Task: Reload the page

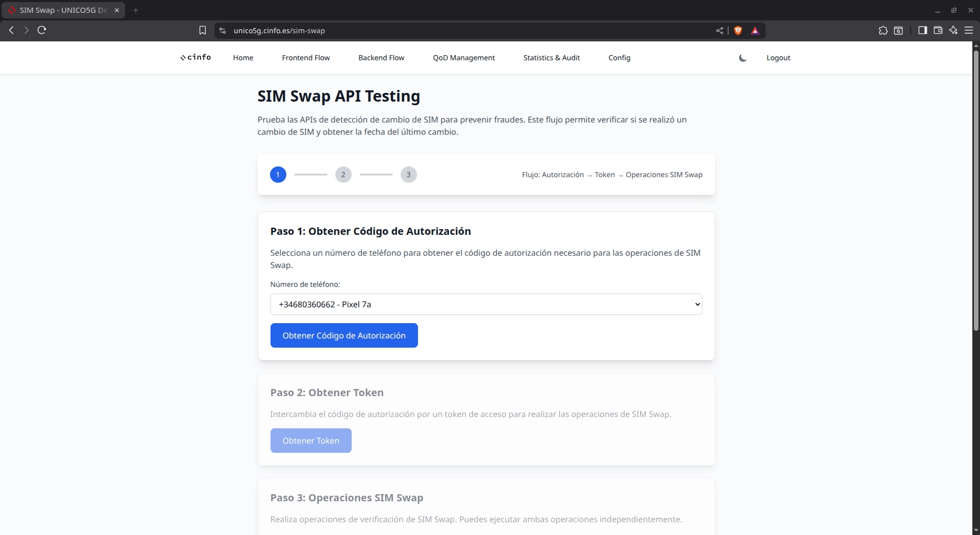Action: coord(42,30)
